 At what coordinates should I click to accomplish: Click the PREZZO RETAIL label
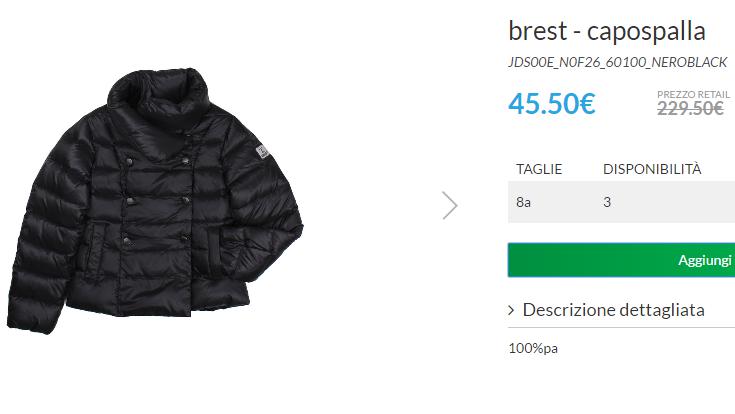(x=694, y=94)
